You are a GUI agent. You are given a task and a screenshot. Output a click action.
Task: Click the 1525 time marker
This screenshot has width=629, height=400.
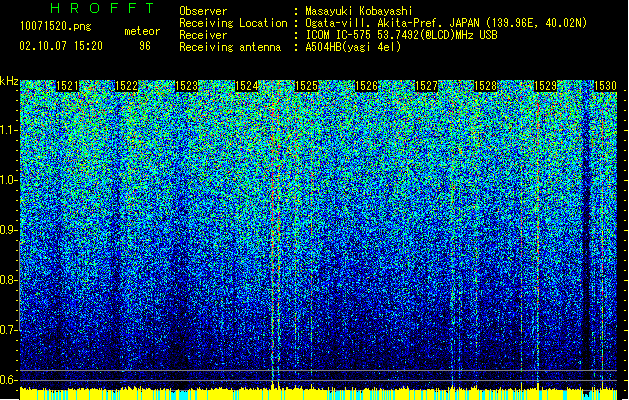(x=306, y=86)
